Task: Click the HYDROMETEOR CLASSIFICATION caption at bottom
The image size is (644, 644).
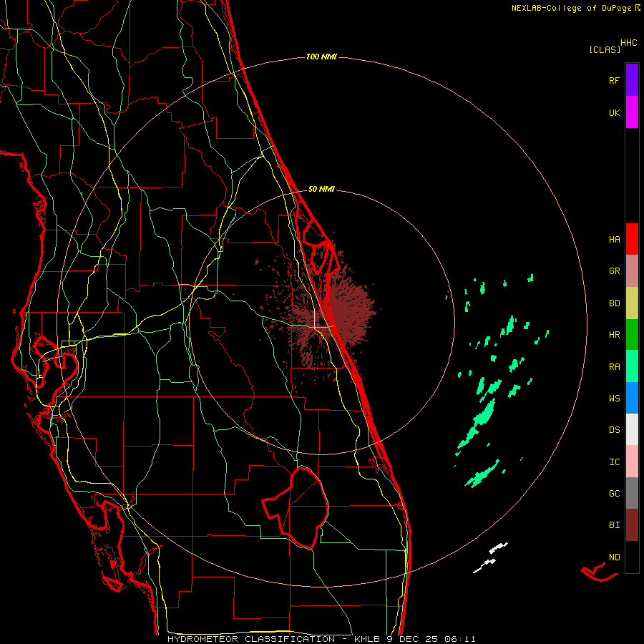Action: [x=251, y=639]
